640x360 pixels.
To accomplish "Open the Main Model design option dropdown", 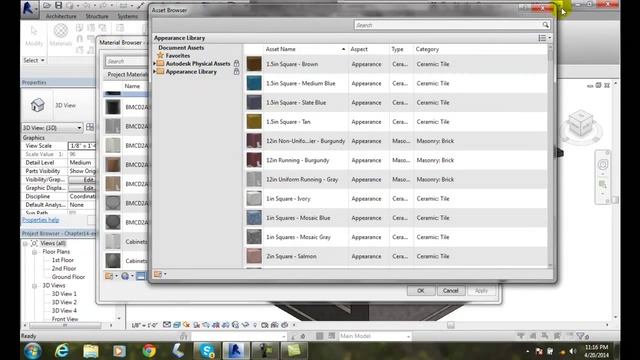I will click(x=375, y=336).
